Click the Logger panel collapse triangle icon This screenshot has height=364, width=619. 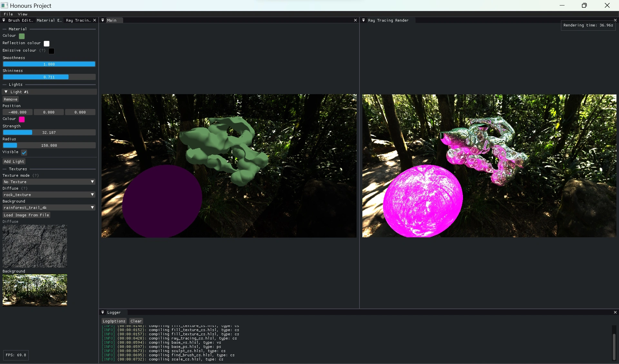[x=103, y=312]
